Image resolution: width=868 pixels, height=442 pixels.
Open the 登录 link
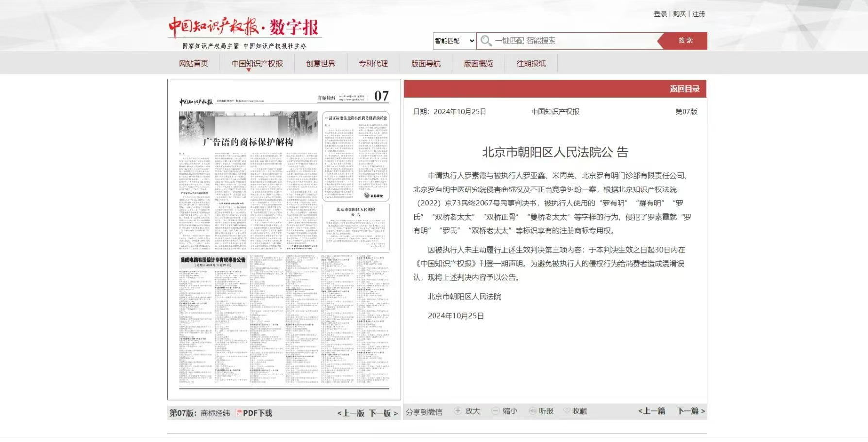click(x=660, y=14)
